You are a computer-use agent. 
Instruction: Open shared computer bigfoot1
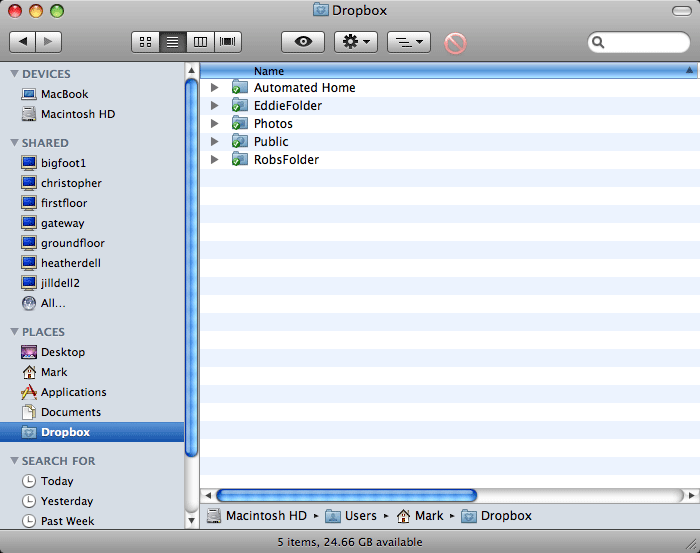92,163
